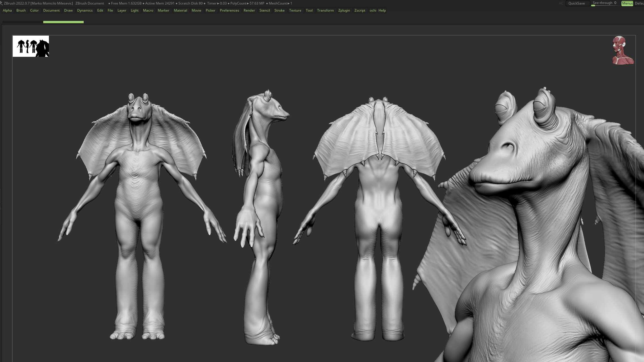644x362 pixels.
Task: Open the Tool menu
Action: point(309,10)
